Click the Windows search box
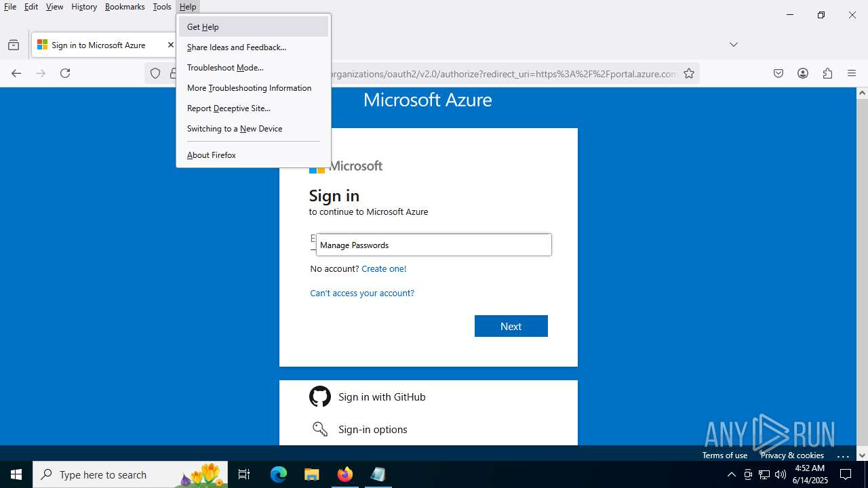Image resolution: width=868 pixels, height=488 pixels. 130,474
